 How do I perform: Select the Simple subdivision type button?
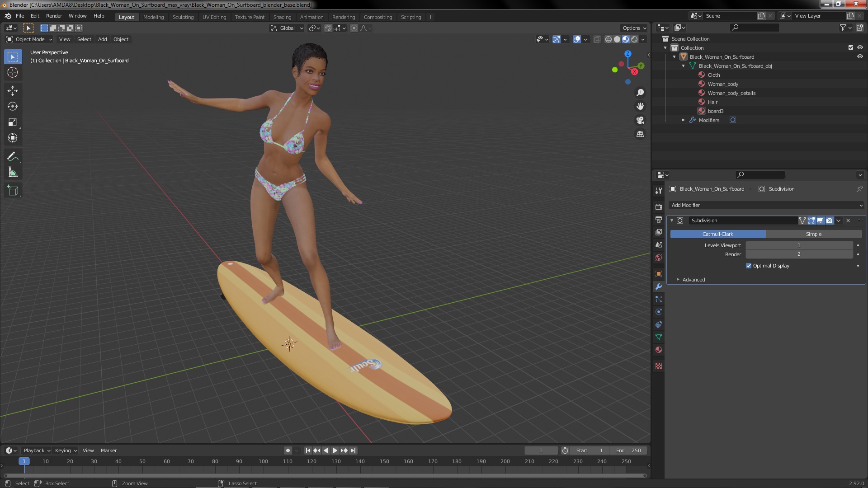(814, 234)
